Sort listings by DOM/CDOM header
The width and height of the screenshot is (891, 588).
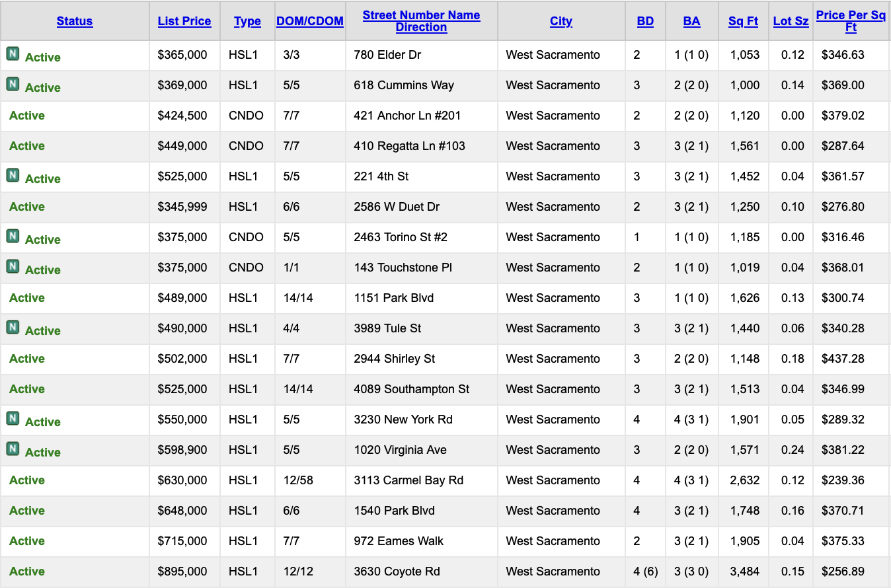tap(310, 21)
